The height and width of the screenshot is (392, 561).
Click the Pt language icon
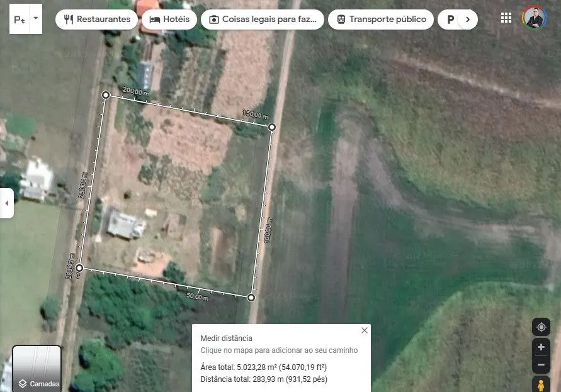point(20,20)
